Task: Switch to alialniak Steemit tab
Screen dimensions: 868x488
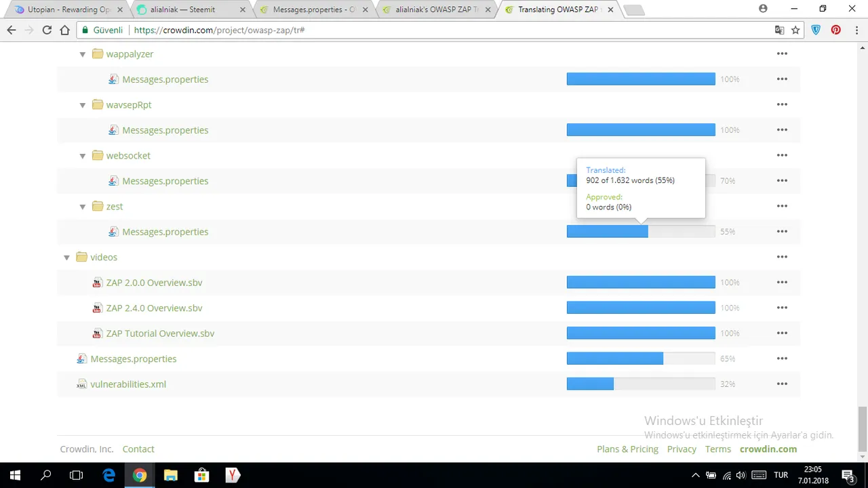Action: pyautogui.click(x=190, y=9)
